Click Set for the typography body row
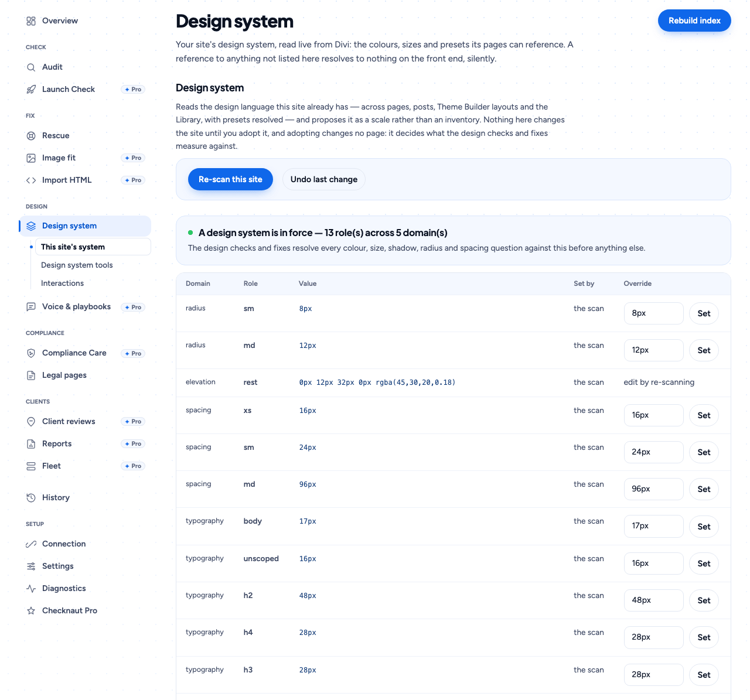Viewport: 750px width, 700px height. [x=704, y=527]
